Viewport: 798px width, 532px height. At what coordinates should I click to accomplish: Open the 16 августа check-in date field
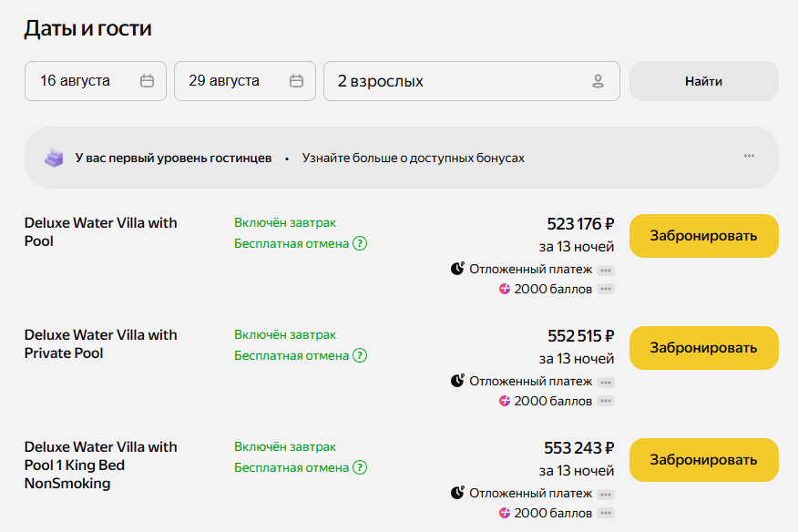point(87,81)
